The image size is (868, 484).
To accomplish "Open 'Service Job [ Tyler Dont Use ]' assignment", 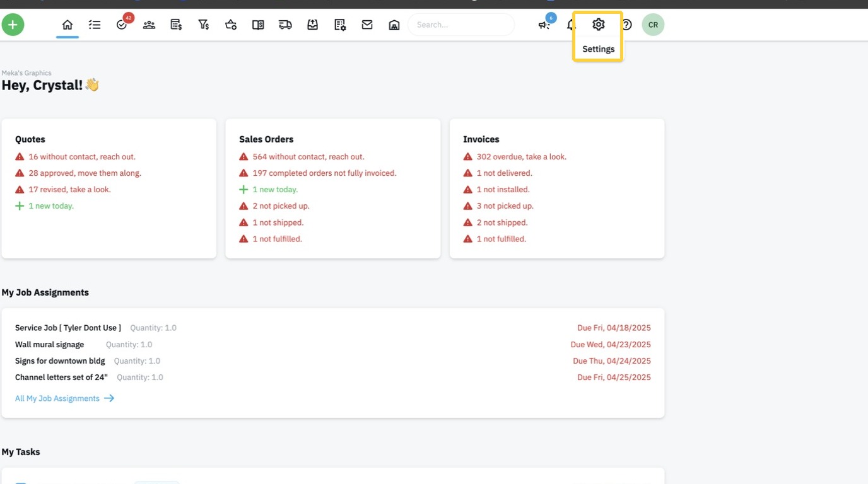I will coord(68,328).
